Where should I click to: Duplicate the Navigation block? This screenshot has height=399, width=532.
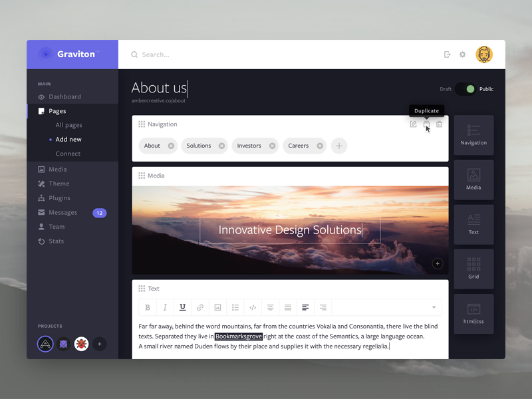point(426,124)
